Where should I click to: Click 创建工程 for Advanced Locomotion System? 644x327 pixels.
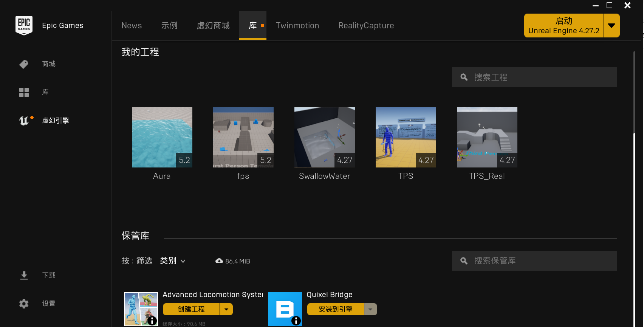coord(191,309)
